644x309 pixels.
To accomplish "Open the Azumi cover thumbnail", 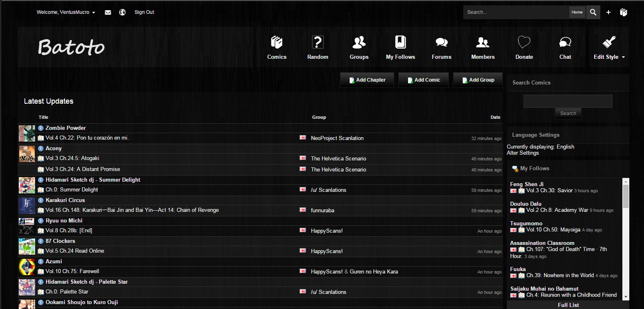I will point(27,267).
